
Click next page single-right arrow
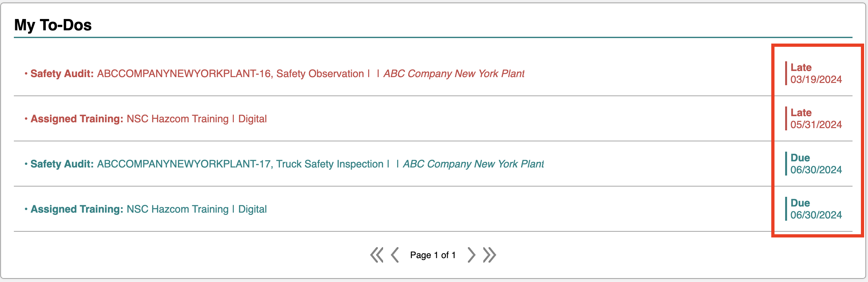pyautogui.click(x=471, y=255)
